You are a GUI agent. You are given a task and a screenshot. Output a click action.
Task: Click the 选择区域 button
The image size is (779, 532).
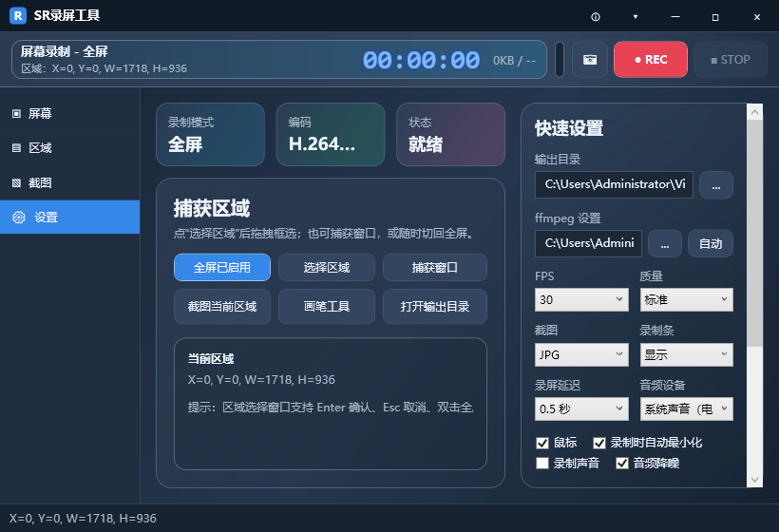tap(327, 267)
